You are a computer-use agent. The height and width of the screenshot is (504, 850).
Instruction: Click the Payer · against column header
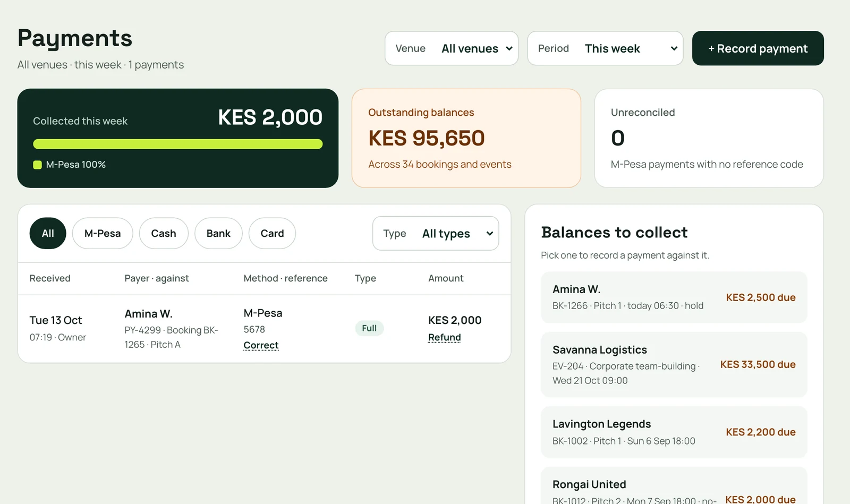click(157, 278)
